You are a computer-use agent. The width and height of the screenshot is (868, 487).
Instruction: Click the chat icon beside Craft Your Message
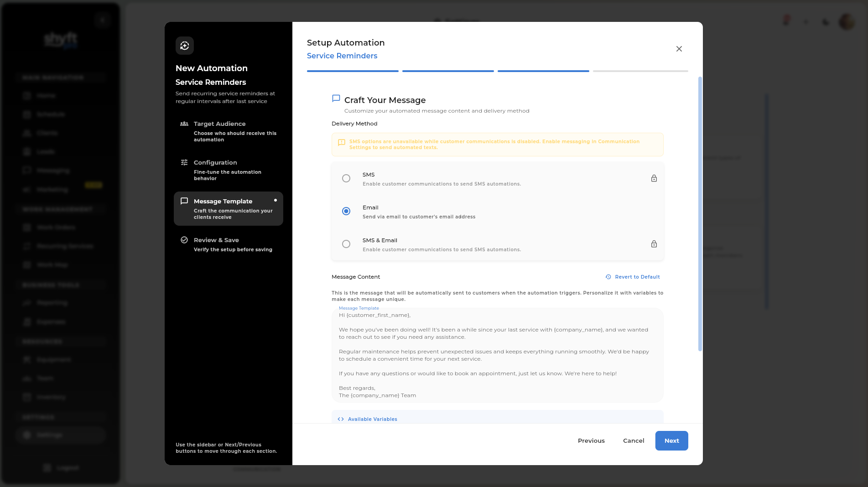[336, 98]
